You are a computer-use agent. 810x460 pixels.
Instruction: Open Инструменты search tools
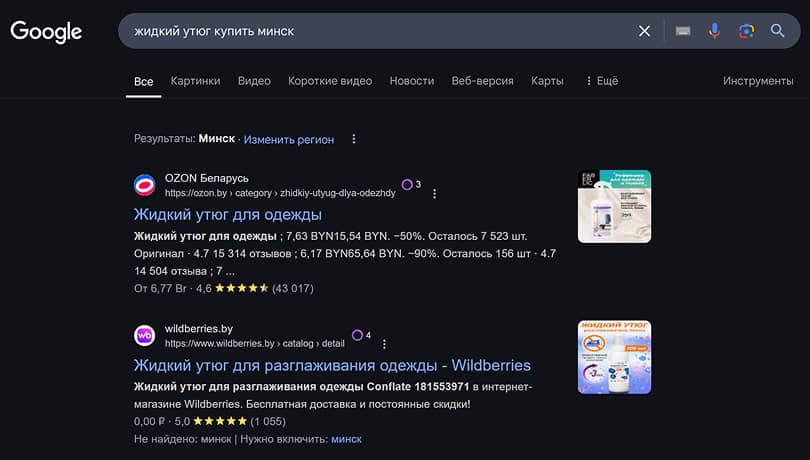[758, 81]
